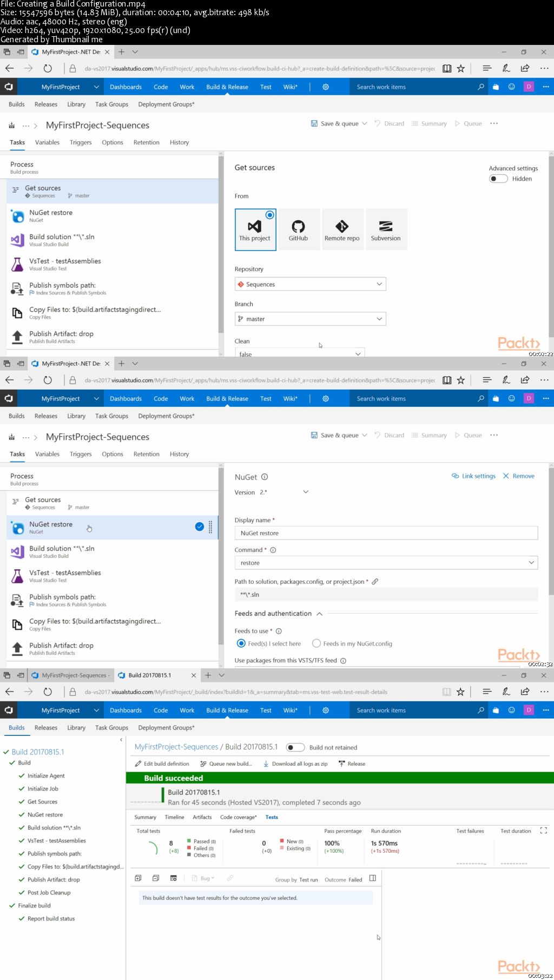Click the search magnifier in the Build succeeded window
The width and height of the screenshot is (554, 980).
pos(481,710)
